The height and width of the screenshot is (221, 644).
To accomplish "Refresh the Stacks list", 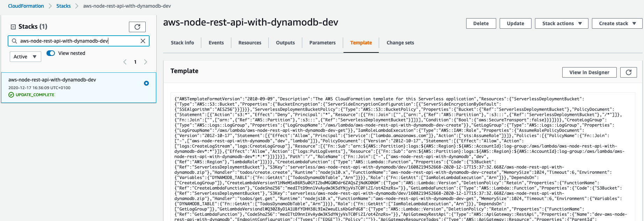I will [137, 27].
